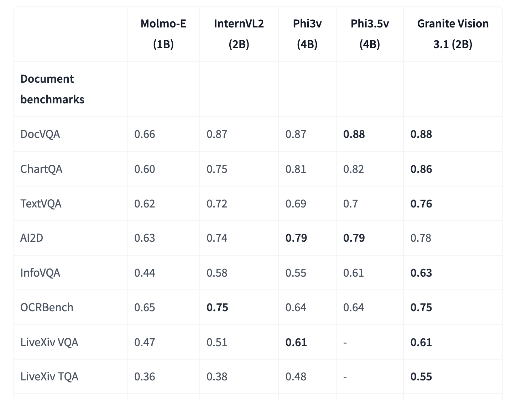
Task: Select the OCRBench row label
Action: 47,307
